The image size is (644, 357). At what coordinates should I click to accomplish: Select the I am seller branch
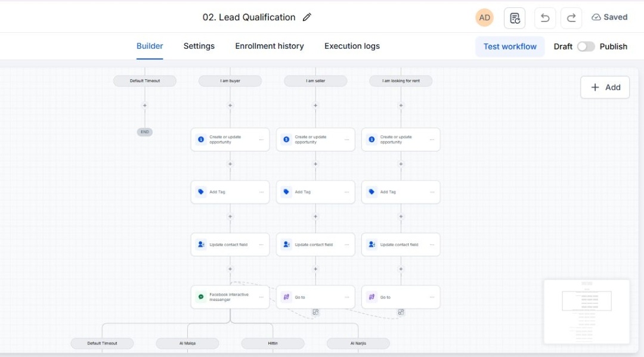pos(315,81)
